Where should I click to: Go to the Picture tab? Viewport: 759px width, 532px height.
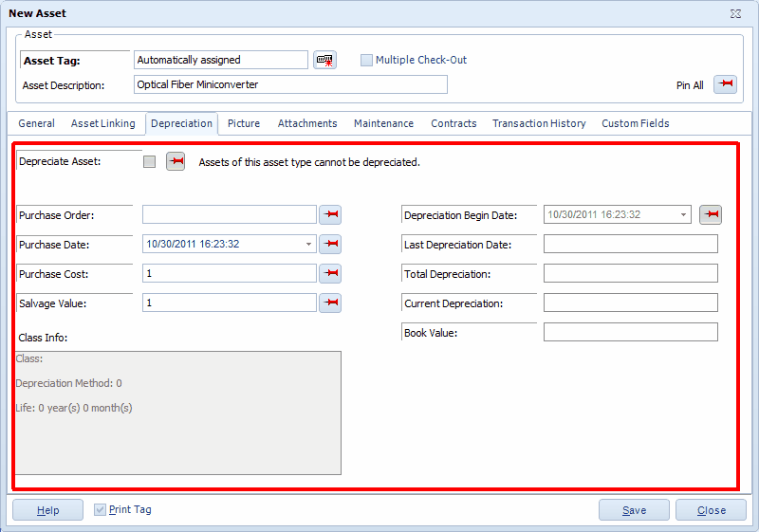(x=244, y=123)
